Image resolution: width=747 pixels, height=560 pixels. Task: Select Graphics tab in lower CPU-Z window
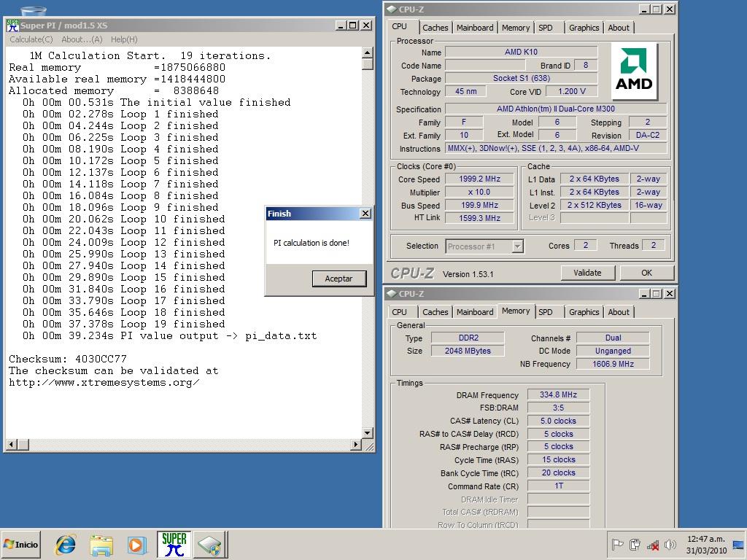click(x=584, y=312)
